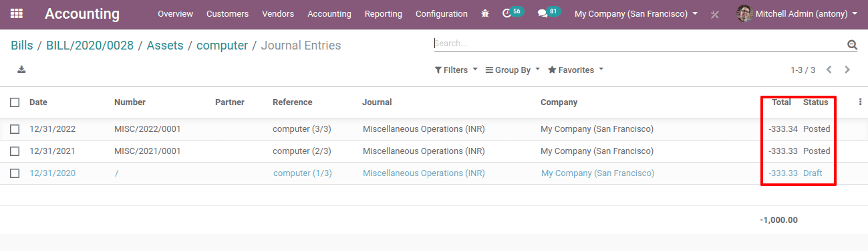
Task: Tick the select-all header checkbox
Action: (x=15, y=102)
